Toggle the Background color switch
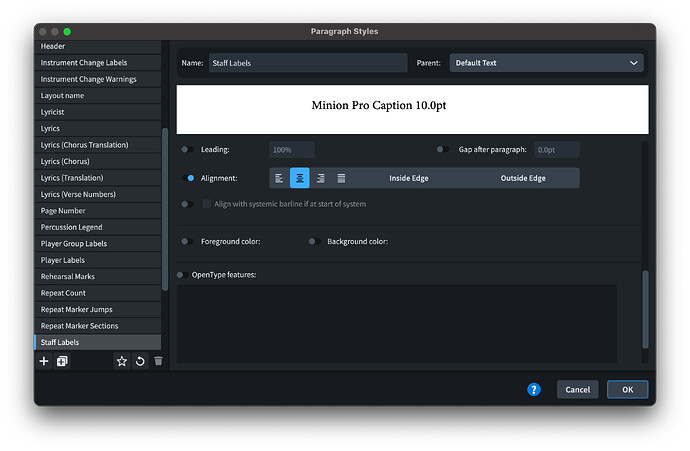The image size is (690, 451). [315, 242]
